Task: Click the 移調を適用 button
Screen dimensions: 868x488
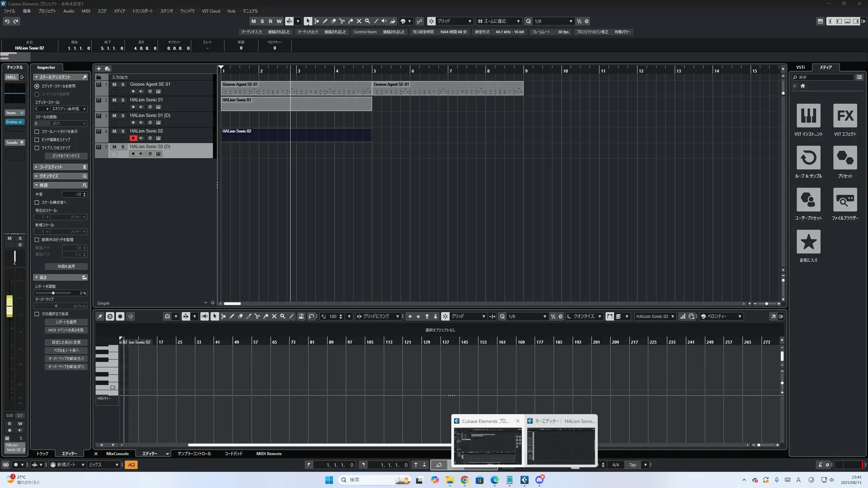Action: tap(66, 266)
